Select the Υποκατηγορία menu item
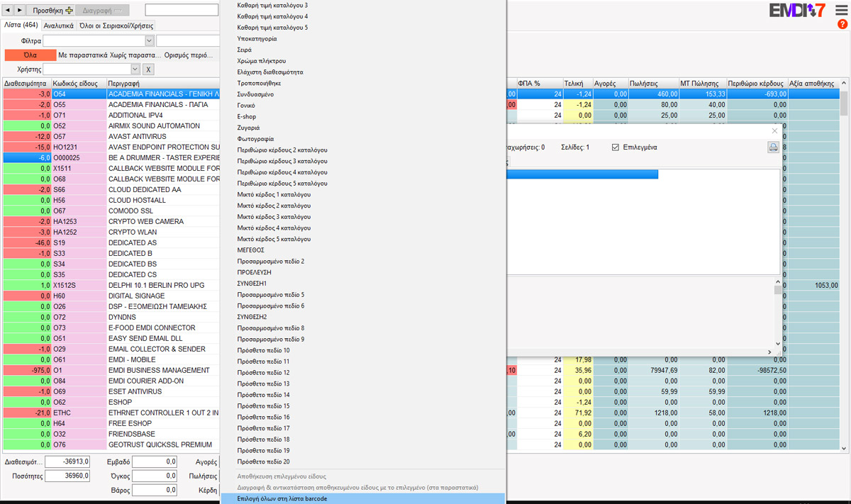The image size is (851, 504). 362,39
